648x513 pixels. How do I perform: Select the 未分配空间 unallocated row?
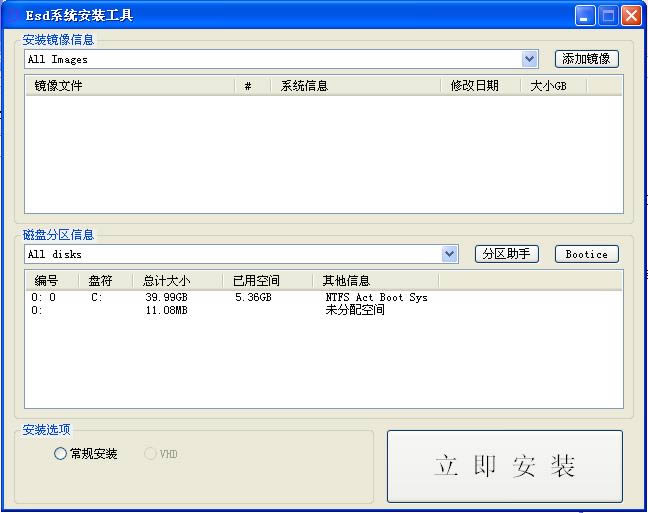click(324, 310)
